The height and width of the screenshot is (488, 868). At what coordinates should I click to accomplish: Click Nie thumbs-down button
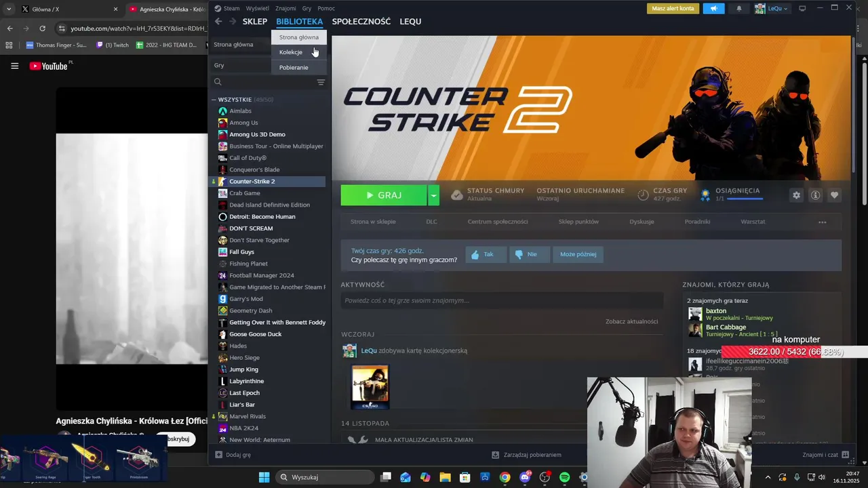coord(529,254)
